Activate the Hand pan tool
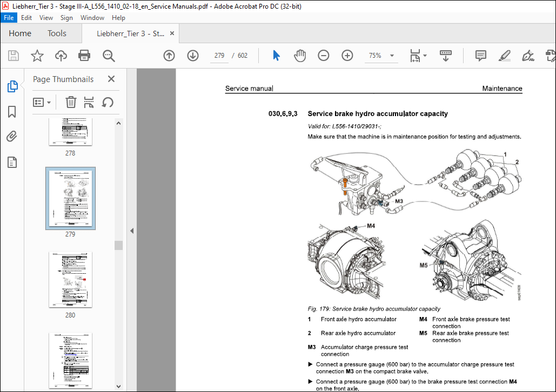The height and width of the screenshot is (392, 556). tap(300, 56)
